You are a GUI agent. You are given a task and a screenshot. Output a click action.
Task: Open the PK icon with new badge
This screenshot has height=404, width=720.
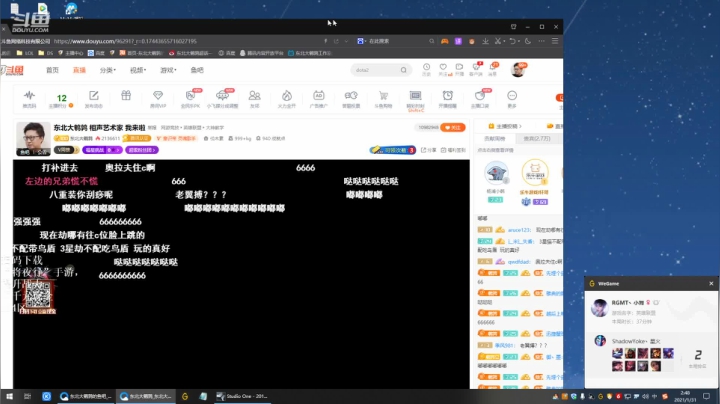pyautogui.click(x=190, y=98)
